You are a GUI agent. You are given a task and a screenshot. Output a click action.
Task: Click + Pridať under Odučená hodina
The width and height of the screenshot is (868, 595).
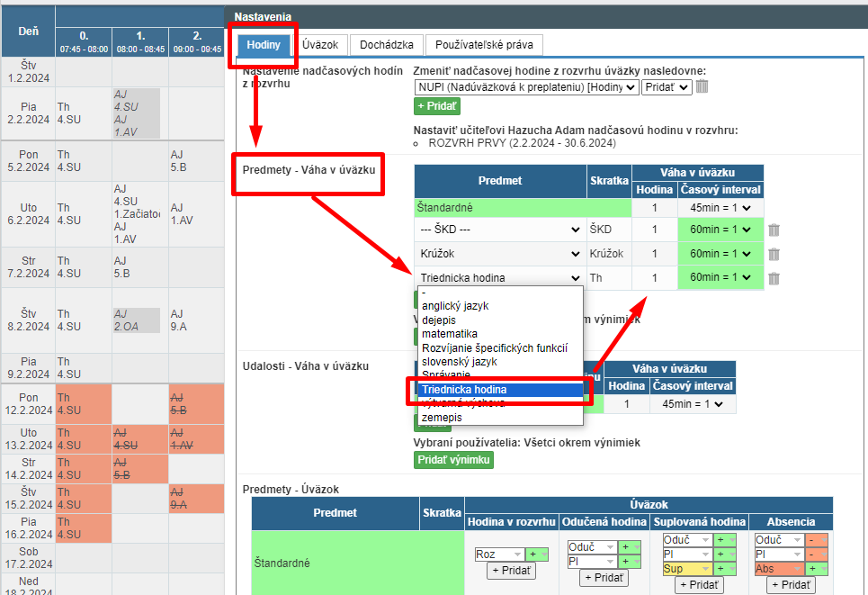point(604,578)
